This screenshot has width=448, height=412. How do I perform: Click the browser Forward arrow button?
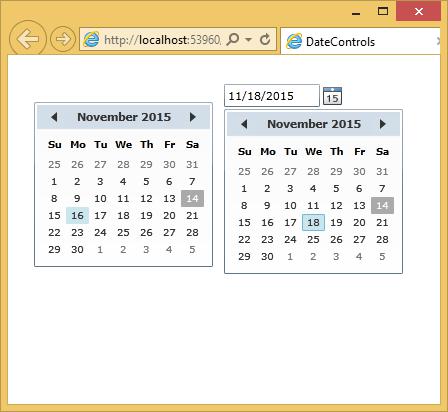tap(63, 39)
